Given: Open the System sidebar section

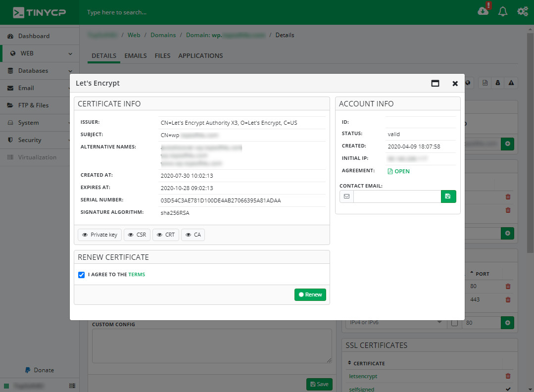Looking at the screenshot, I should [x=35, y=123].
